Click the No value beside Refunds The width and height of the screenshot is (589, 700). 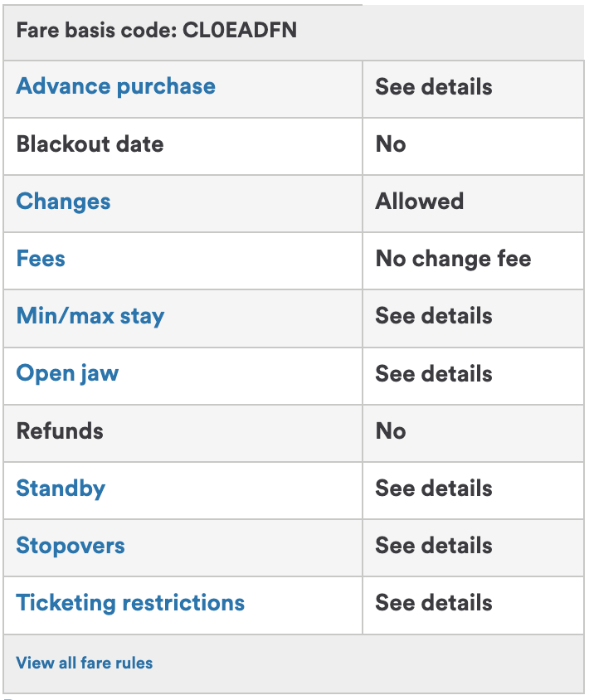[x=390, y=431]
